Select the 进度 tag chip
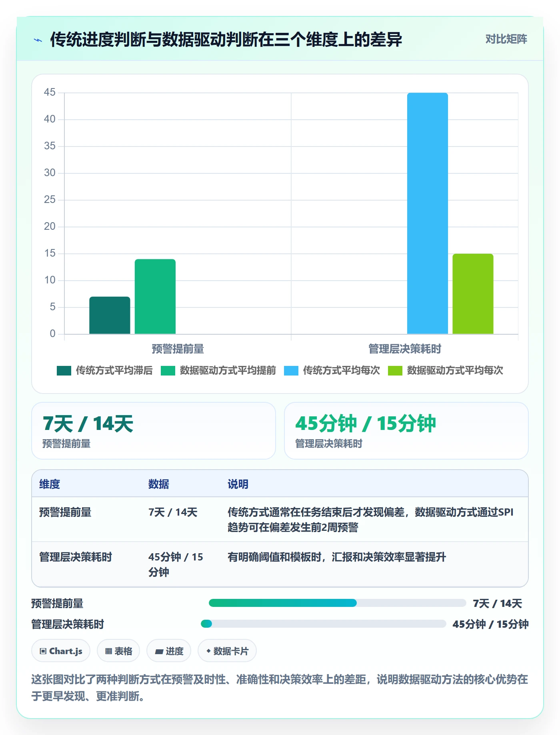 [169, 651]
